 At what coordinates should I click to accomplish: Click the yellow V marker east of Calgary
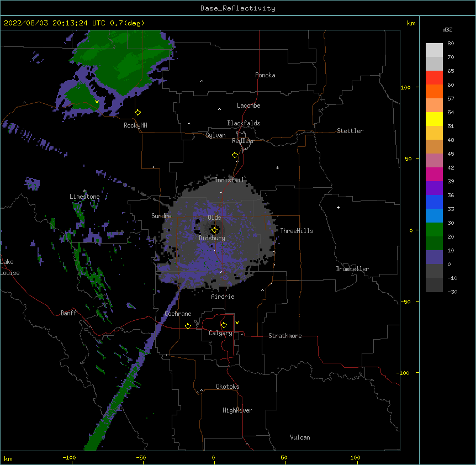(x=237, y=323)
